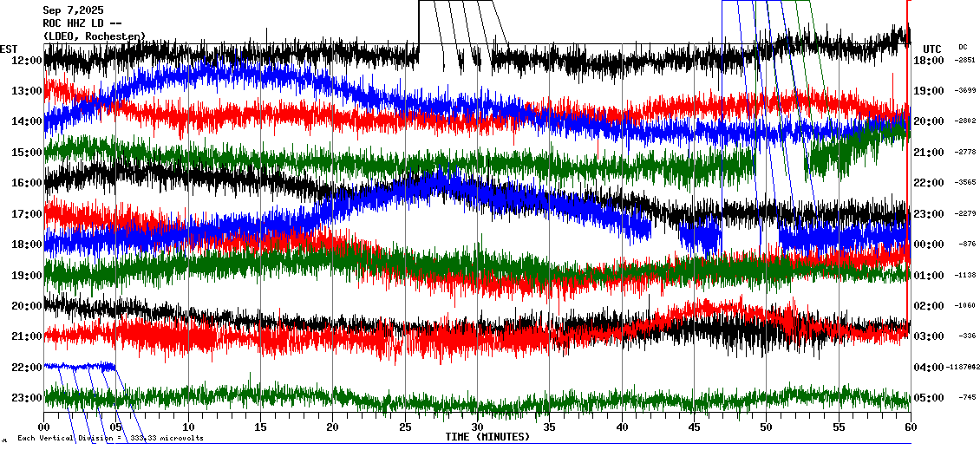Screen dimensions: 980x450
Task: Click the minute axis tick label 40
Action: click(622, 427)
